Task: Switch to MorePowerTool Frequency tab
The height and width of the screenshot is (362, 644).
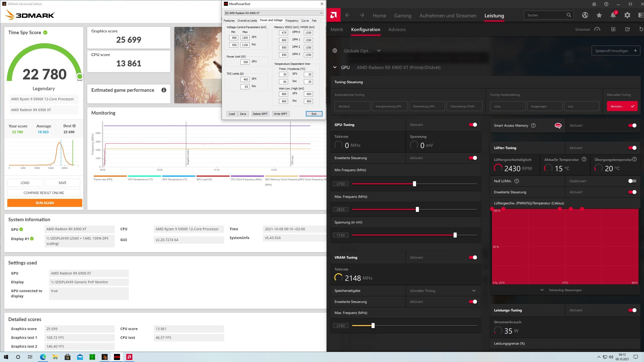Action: [292, 21]
